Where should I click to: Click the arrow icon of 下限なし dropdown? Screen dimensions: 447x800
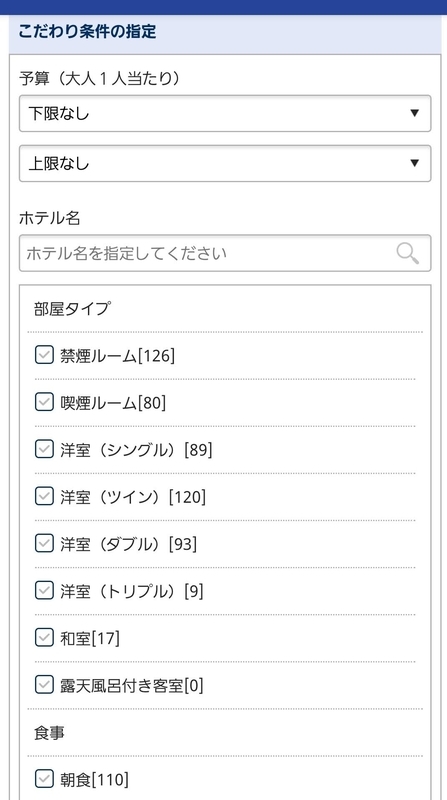(415, 113)
